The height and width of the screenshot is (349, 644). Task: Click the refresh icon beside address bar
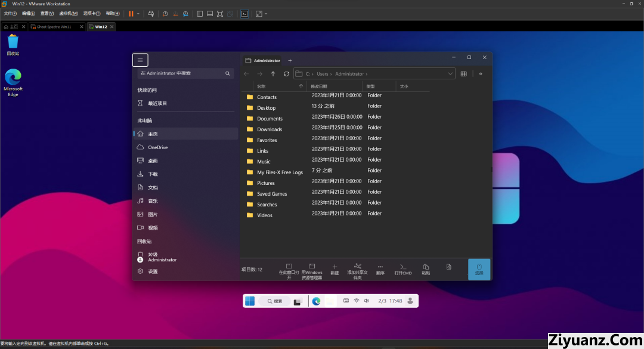coord(286,74)
